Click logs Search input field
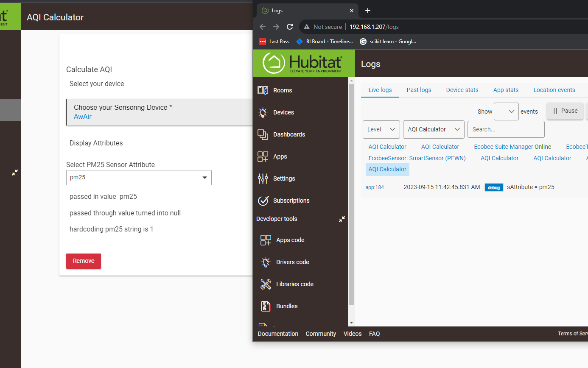588x368 pixels. [506, 129]
